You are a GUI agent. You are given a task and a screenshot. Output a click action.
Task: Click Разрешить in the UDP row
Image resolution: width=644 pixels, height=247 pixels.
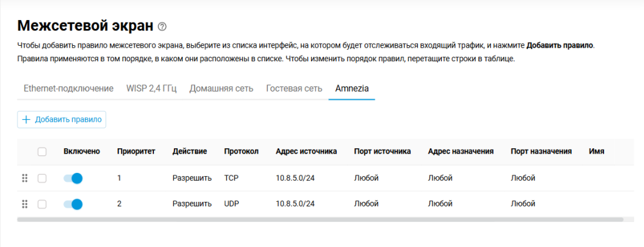192,204
